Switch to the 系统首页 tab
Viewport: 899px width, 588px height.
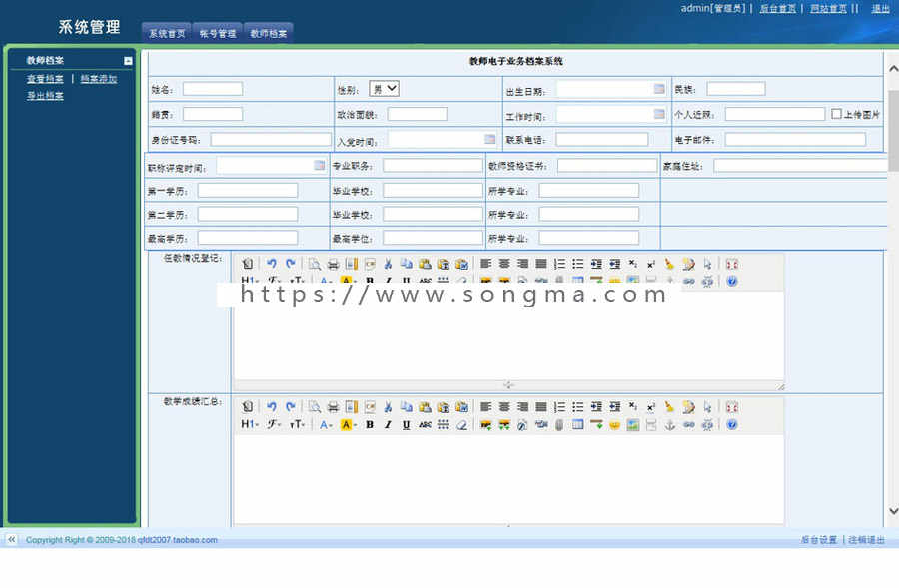click(x=167, y=33)
